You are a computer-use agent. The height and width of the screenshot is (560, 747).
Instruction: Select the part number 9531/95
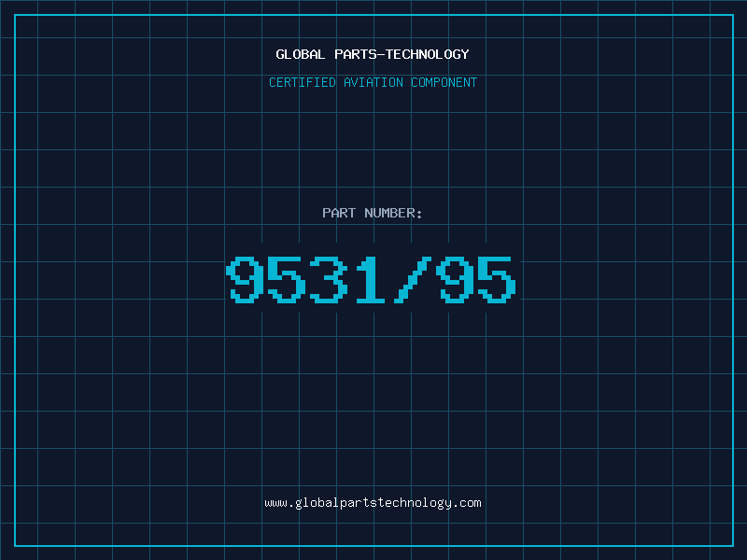click(371, 279)
